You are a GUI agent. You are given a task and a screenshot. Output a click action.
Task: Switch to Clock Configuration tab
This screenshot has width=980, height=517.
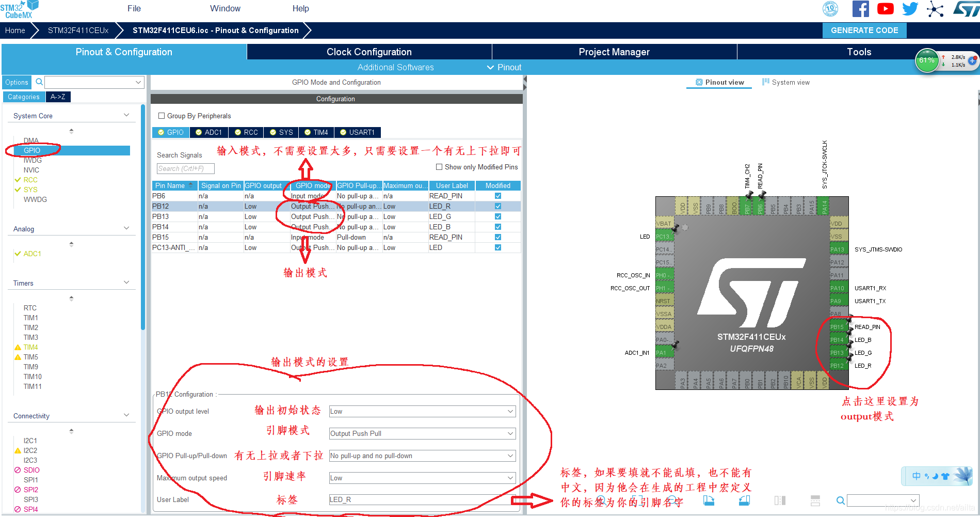pos(369,52)
